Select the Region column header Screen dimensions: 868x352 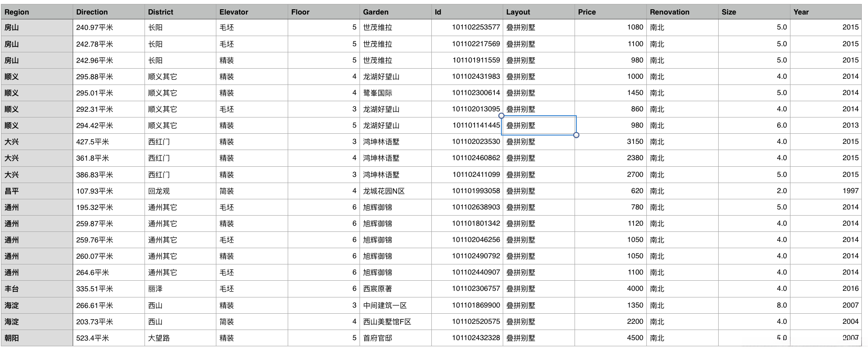click(x=37, y=12)
